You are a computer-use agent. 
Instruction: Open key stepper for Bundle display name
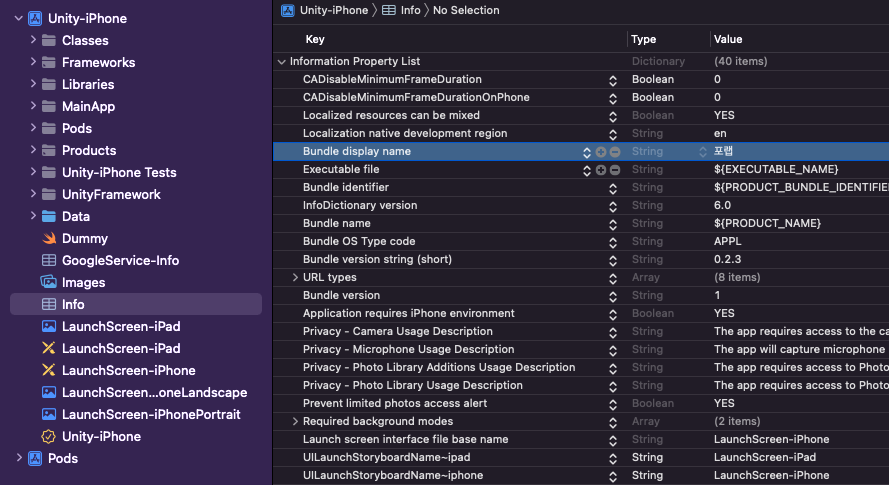click(x=587, y=153)
